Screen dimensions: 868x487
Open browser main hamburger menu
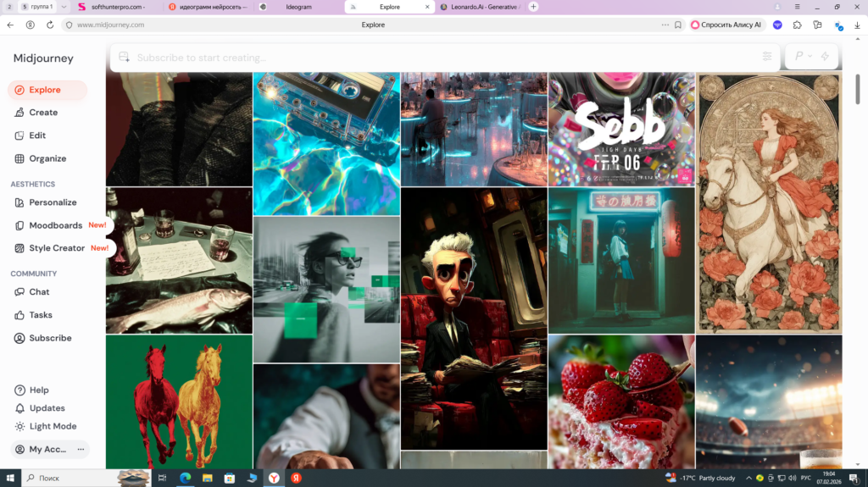797,7
